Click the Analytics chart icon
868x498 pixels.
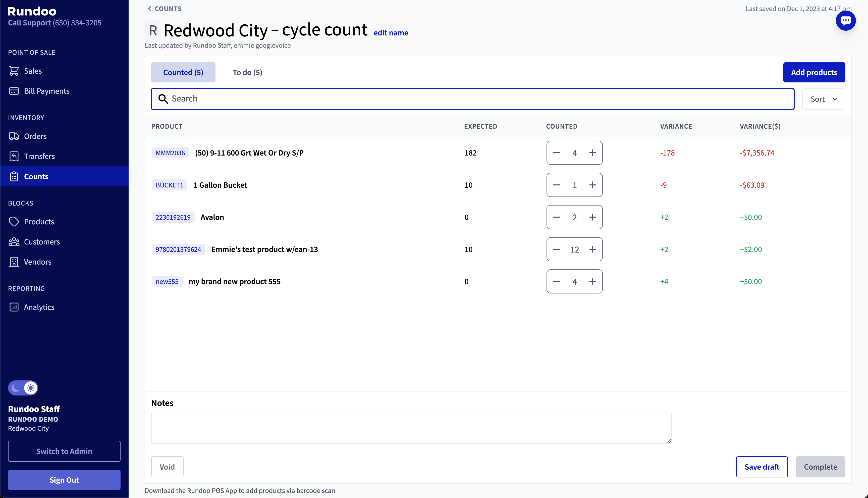click(x=14, y=307)
